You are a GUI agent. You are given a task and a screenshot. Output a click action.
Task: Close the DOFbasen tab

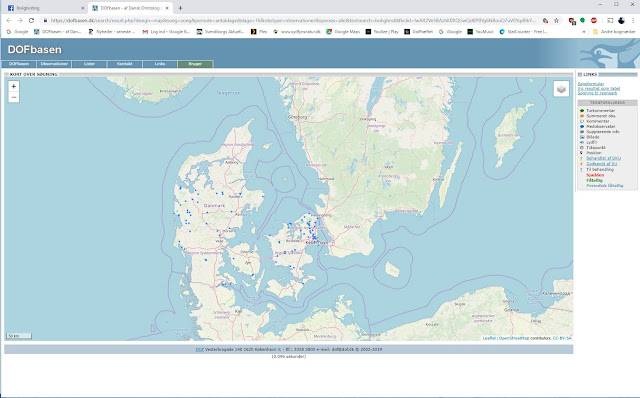[167, 8]
